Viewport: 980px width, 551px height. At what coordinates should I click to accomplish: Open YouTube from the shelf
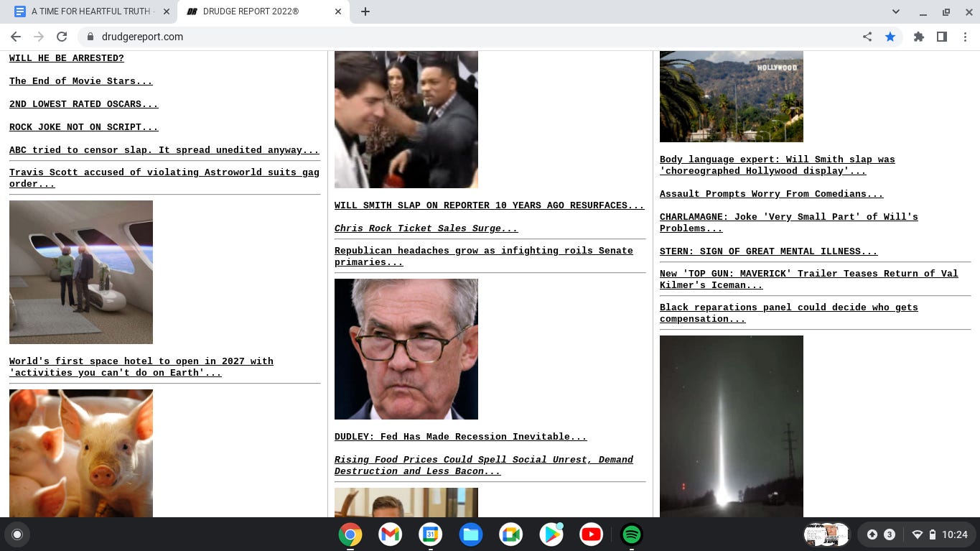pos(592,534)
